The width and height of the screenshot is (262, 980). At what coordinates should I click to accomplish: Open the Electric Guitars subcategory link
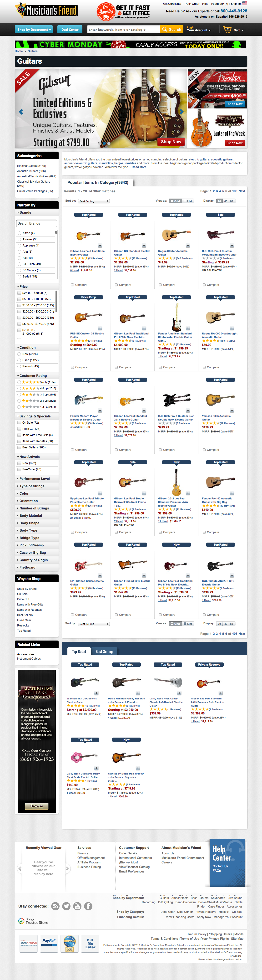pyautogui.click(x=32, y=166)
